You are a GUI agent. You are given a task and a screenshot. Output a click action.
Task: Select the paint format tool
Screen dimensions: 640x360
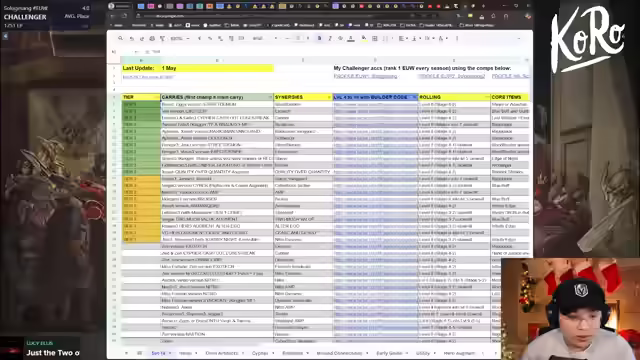(162, 38)
